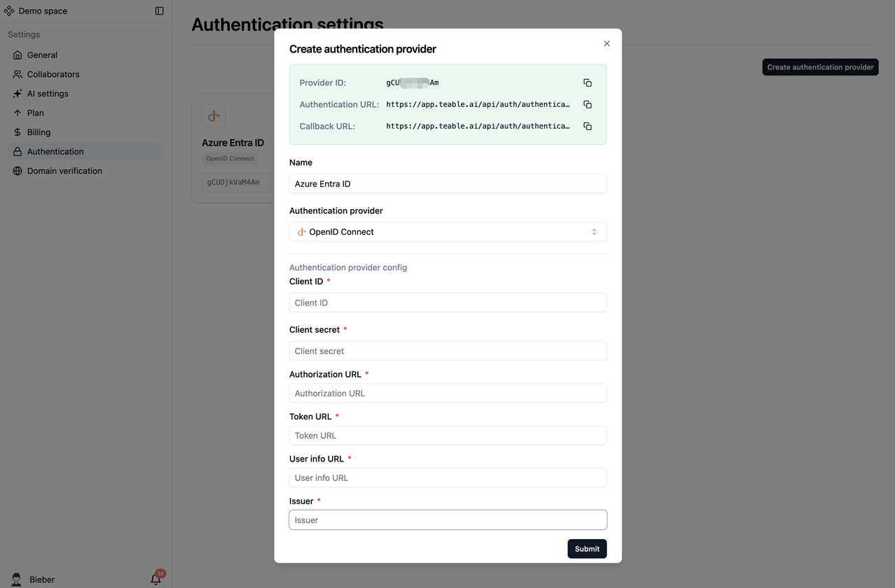Click the Authentication settings heading
895x588 pixels.
tap(287, 24)
